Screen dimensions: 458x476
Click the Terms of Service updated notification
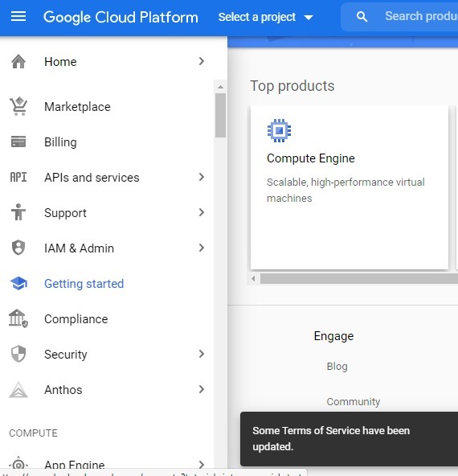[349, 439]
